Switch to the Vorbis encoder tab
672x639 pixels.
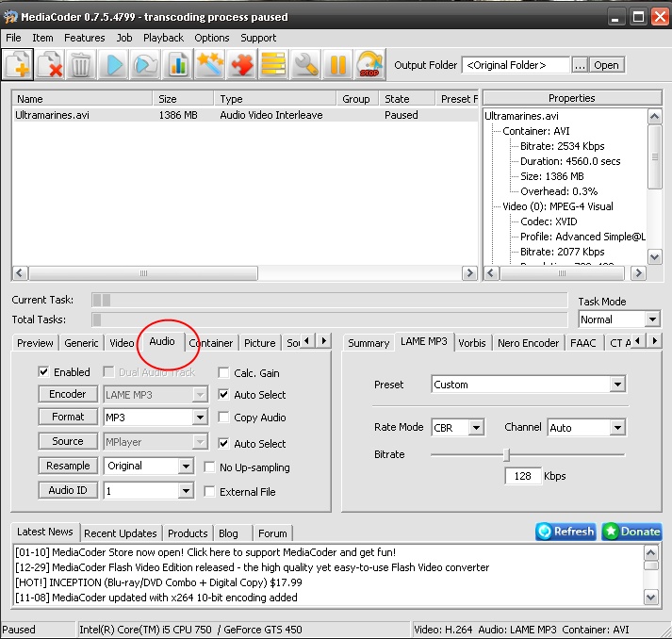(x=472, y=343)
